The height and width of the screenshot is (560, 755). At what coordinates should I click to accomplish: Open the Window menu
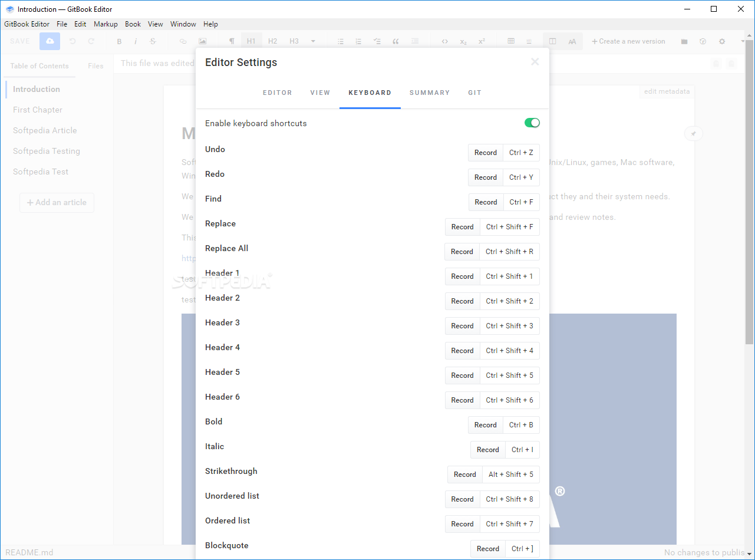coord(183,24)
